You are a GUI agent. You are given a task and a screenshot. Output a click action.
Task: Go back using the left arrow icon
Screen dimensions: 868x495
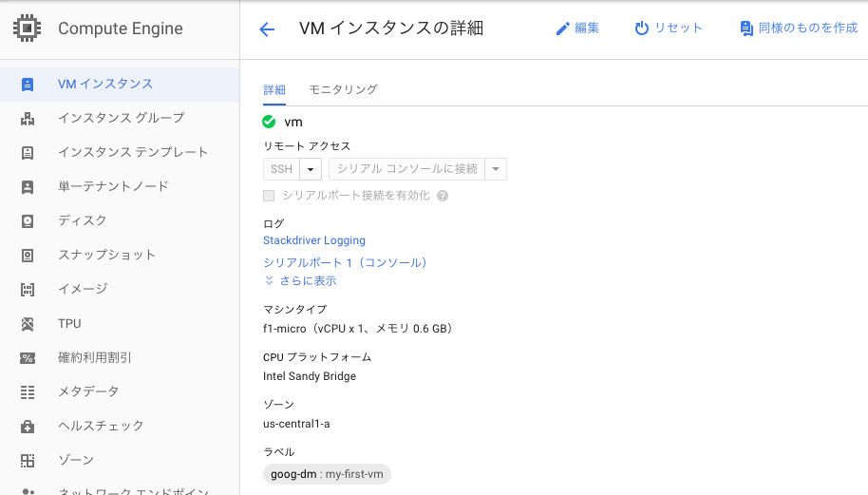tap(267, 29)
